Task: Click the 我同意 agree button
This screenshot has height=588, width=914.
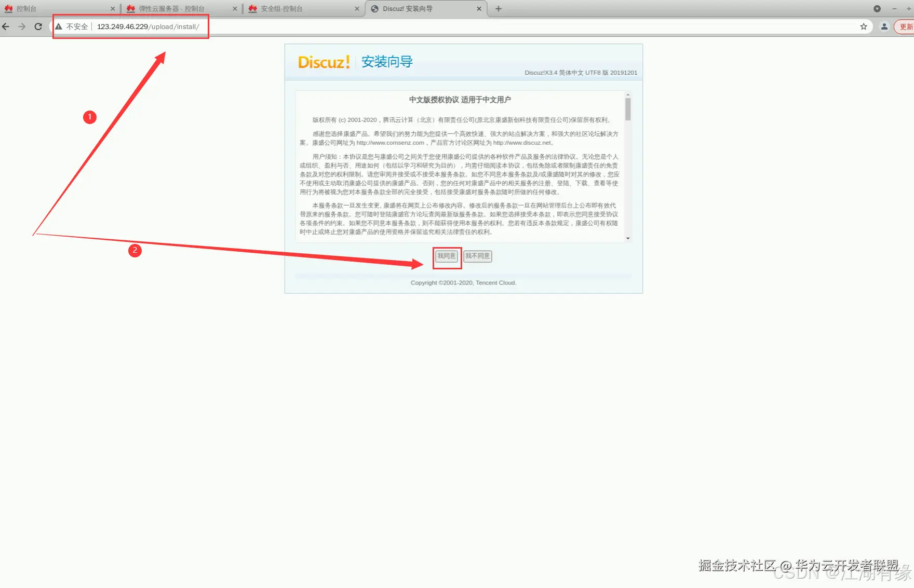Action: 446,256
